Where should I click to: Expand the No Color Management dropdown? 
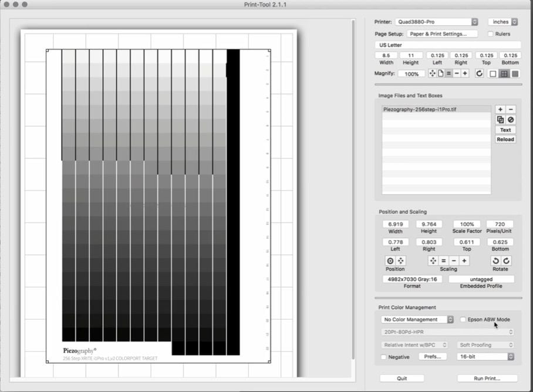point(417,320)
